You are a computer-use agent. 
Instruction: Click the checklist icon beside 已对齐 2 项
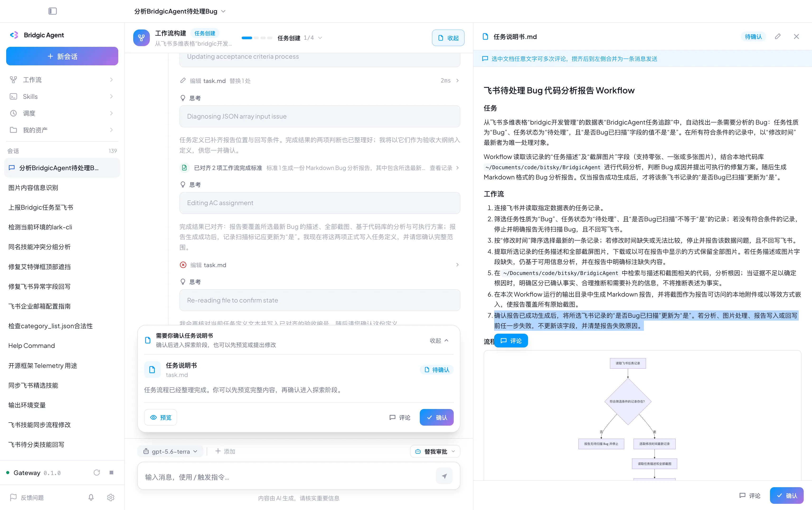184,168
